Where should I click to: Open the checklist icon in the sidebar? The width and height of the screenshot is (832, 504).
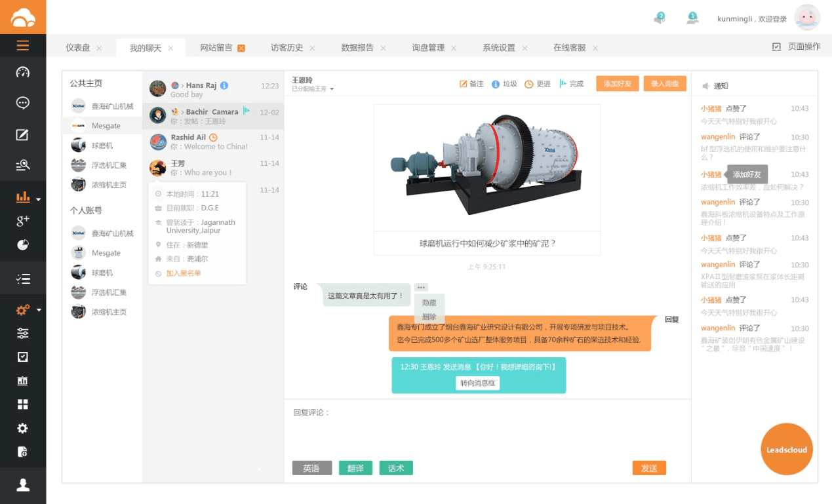click(23, 279)
